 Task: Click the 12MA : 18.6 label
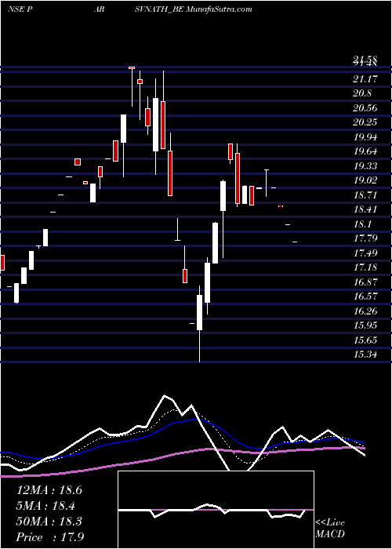[x=49, y=490]
